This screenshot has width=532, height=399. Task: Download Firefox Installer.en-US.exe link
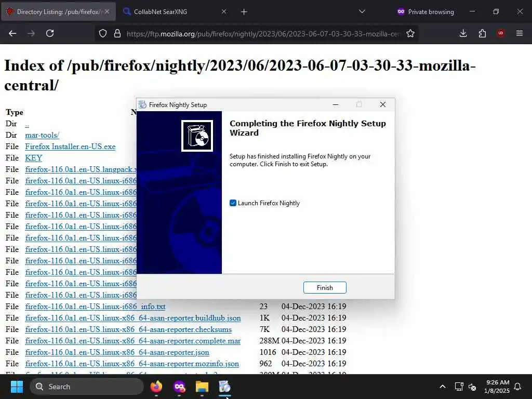70,147
